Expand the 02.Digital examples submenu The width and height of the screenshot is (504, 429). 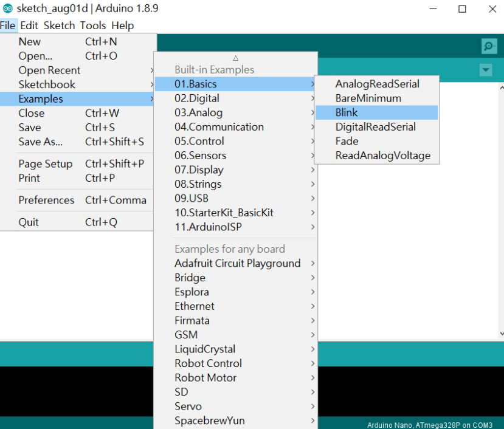pos(235,98)
